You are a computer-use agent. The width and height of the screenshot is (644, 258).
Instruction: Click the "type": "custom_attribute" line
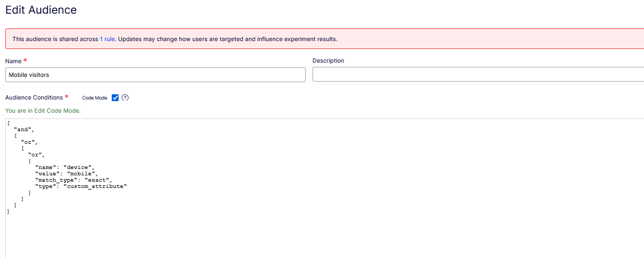coord(81,186)
